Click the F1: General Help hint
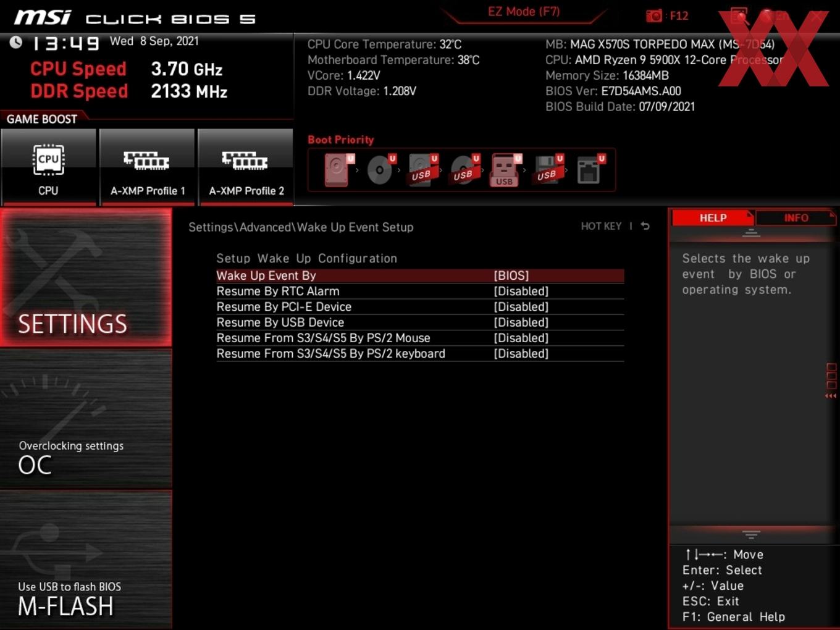The height and width of the screenshot is (630, 840). [x=733, y=616]
